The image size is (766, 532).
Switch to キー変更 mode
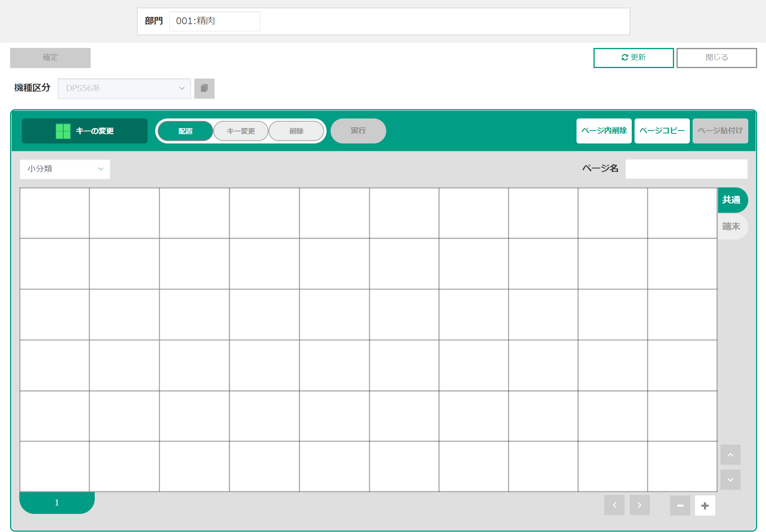pyautogui.click(x=241, y=131)
